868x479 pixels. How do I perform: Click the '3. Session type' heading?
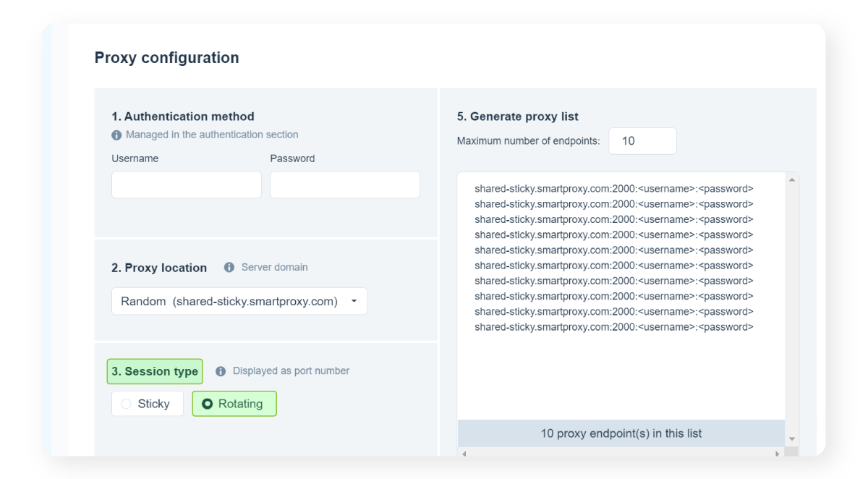(155, 371)
